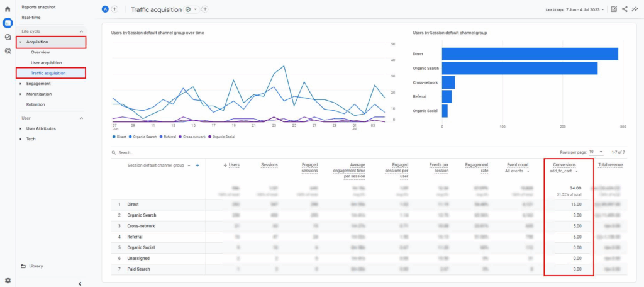Add filter with plus after report title
Screen dimensions: 644x287
(205, 9)
